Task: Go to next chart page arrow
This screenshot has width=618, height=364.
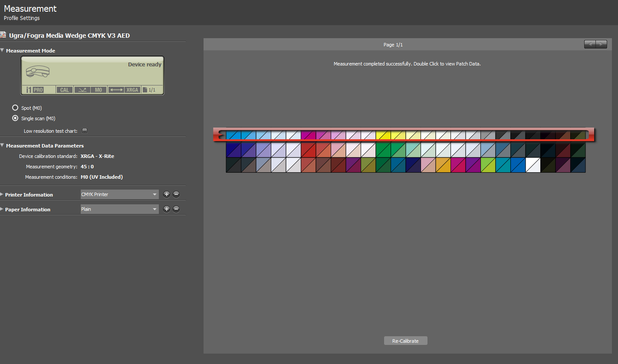Action: pos(601,44)
